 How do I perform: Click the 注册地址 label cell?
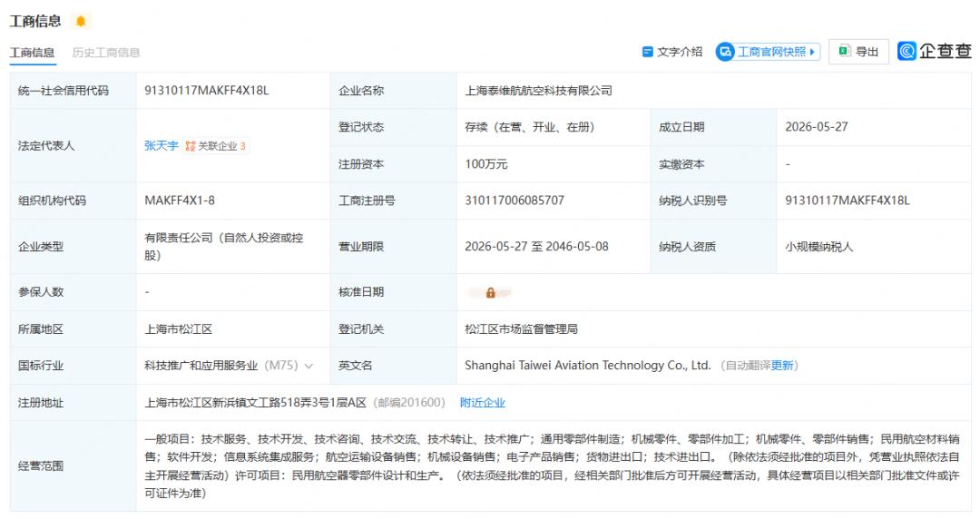(73, 403)
